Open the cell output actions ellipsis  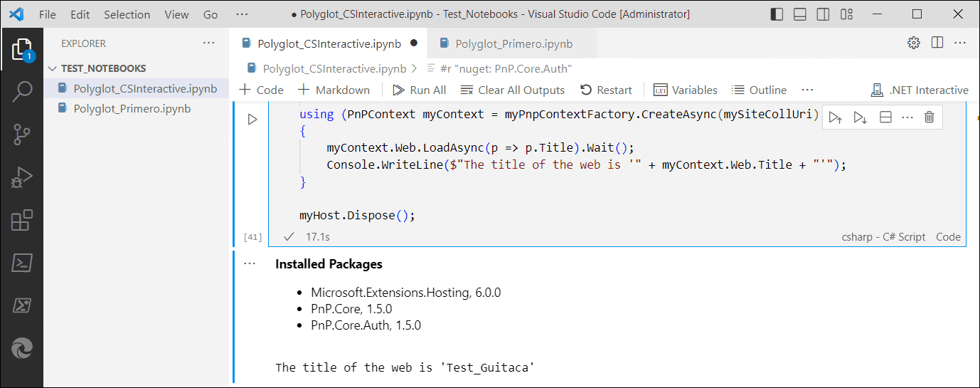[249, 263]
